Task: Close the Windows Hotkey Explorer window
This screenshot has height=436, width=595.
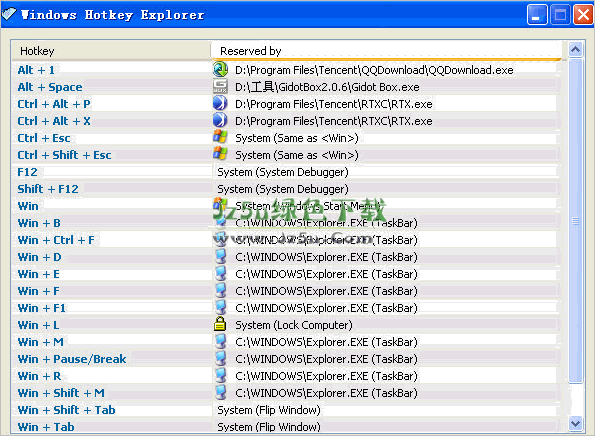Action: (583, 15)
